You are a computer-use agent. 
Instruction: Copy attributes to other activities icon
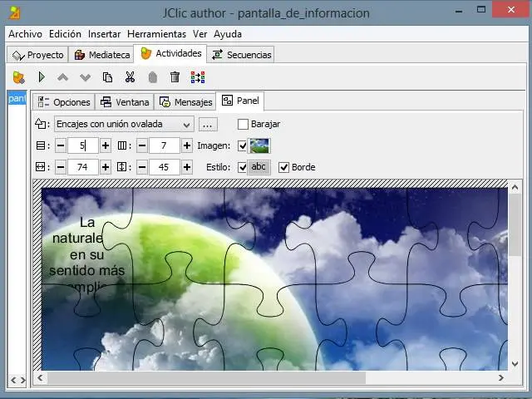tap(198, 77)
